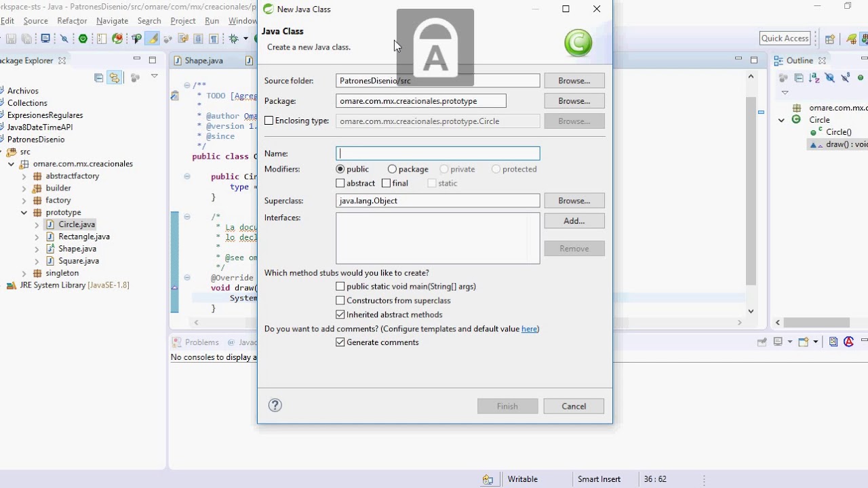This screenshot has height=488, width=868.
Task: Click the Cancel button
Action: tap(574, 406)
